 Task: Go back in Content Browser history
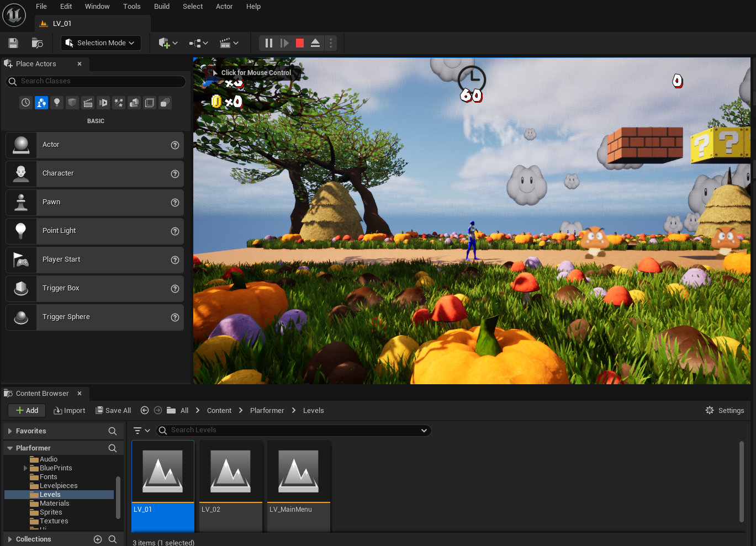[145, 410]
